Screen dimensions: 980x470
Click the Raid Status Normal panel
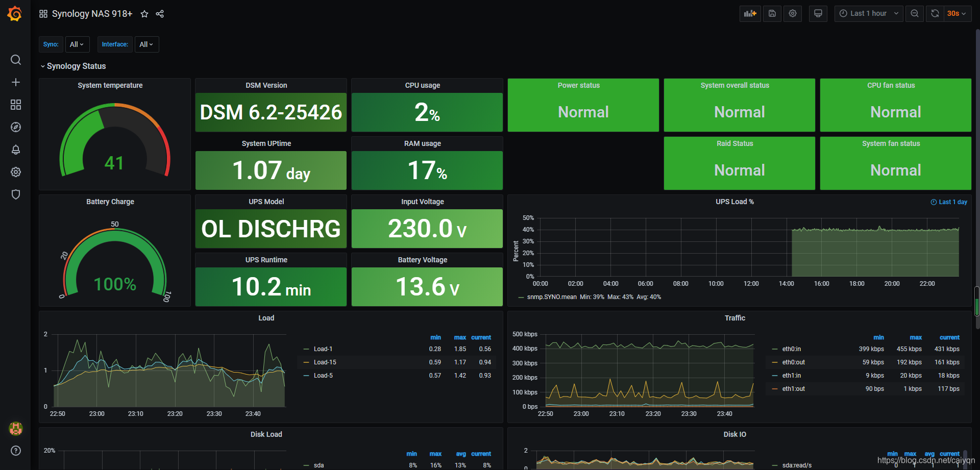[740, 163]
